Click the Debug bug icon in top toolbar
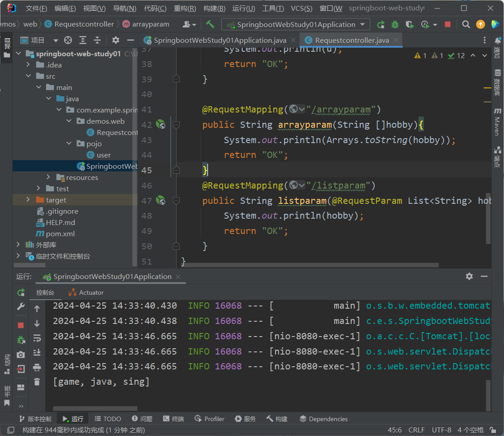Screen dimensions: 504x436 [395, 24]
